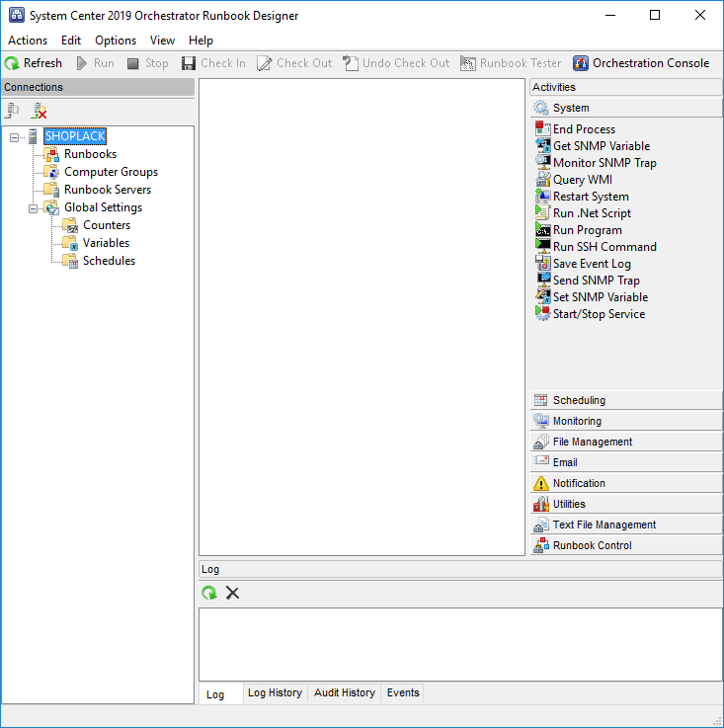Collapse the SHOPLACK server tree node
This screenshot has width=724, height=728.
(x=15, y=137)
